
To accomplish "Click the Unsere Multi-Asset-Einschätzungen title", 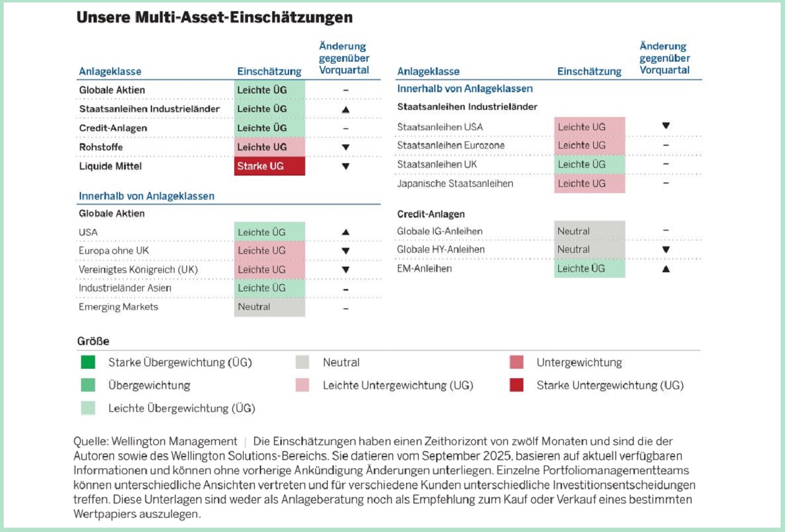I will [x=214, y=17].
